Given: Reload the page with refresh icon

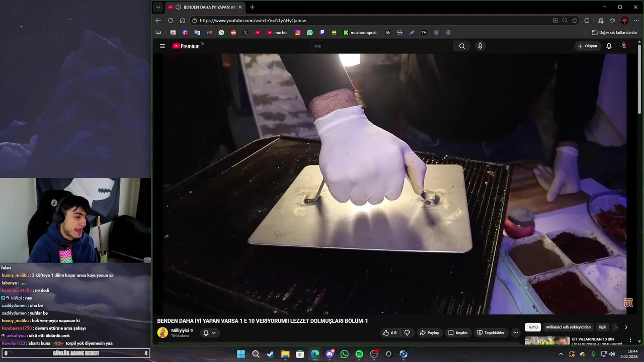Looking at the screenshot, I should [x=170, y=21].
